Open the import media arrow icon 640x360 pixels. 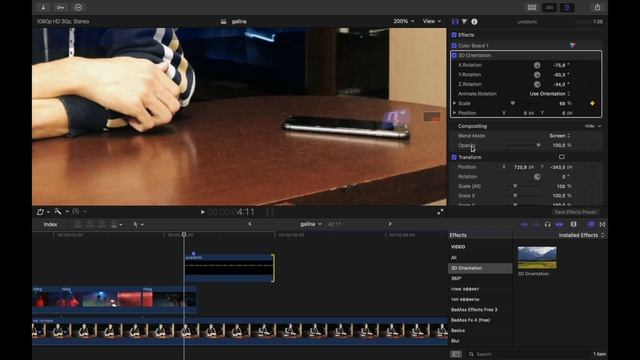pyautogui.click(x=43, y=7)
